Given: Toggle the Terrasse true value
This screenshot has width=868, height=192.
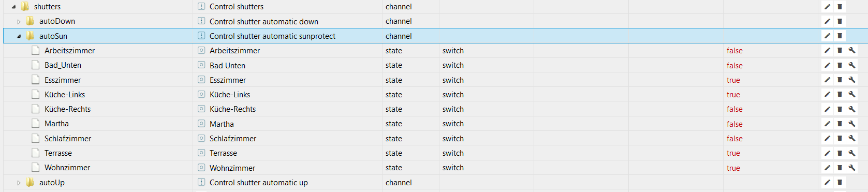Looking at the screenshot, I should pyautogui.click(x=733, y=153).
